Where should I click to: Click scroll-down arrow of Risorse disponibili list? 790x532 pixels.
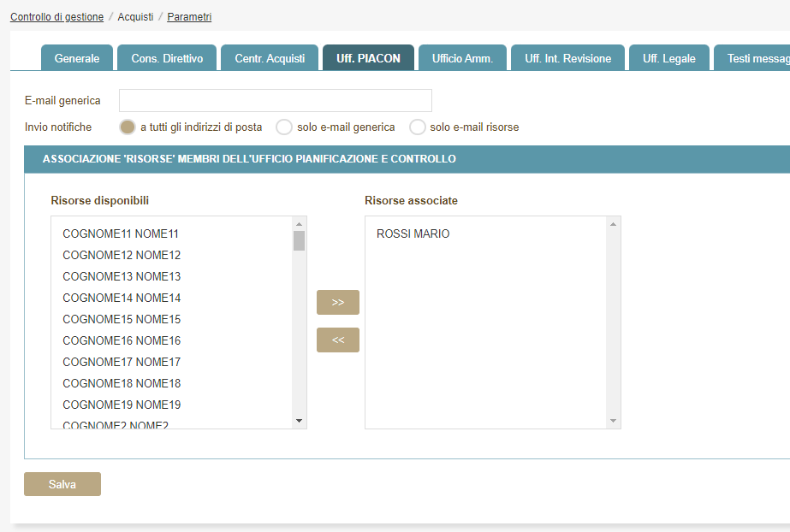click(x=299, y=420)
